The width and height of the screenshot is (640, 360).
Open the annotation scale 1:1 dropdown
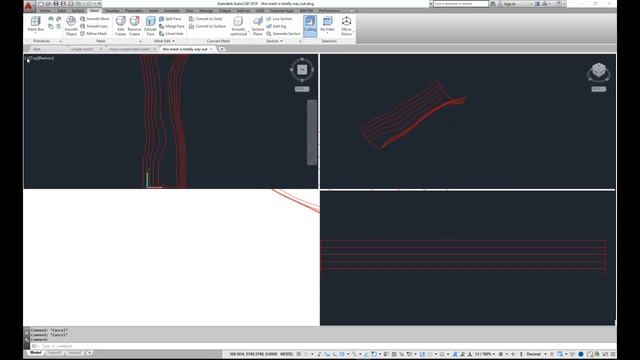click(485, 354)
